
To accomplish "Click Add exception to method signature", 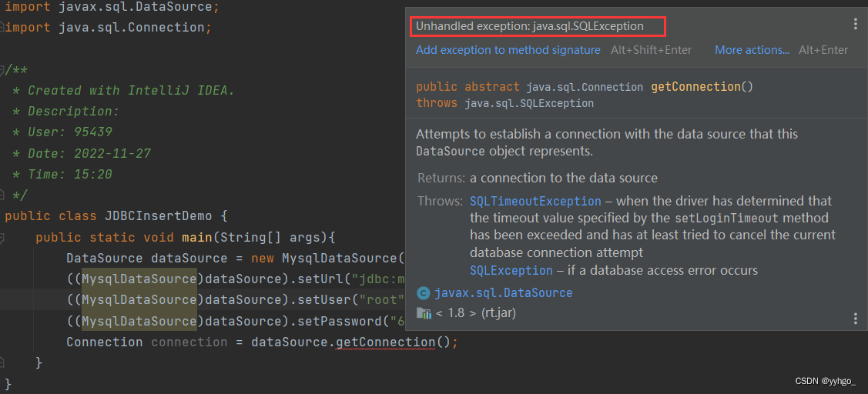I will pyautogui.click(x=508, y=50).
